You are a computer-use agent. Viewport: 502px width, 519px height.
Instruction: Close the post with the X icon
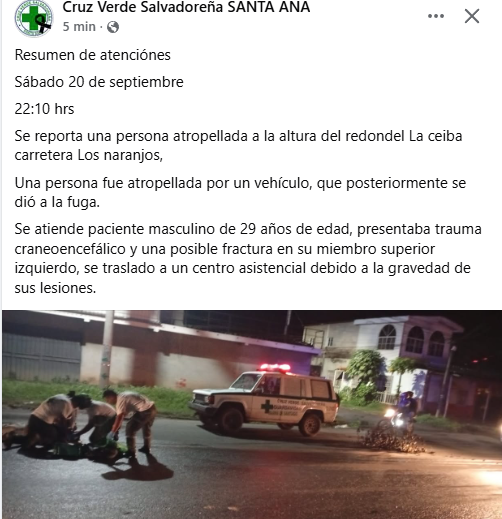click(472, 16)
